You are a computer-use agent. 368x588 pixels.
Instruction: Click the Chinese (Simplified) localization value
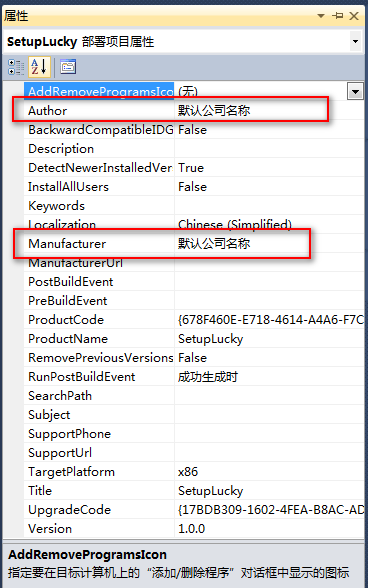click(x=235, y=225)
